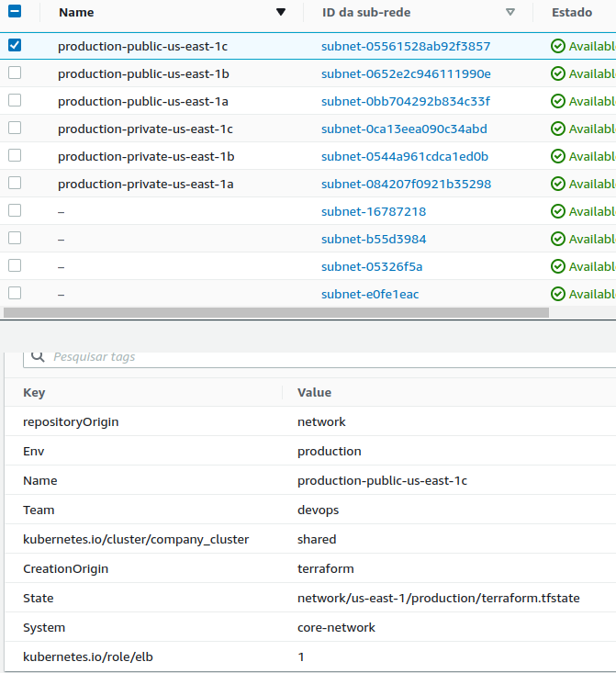Screen dimensions: 616x673
Task: Open the subnet-b55d3984 link
Action: click(x=374, y=239)
